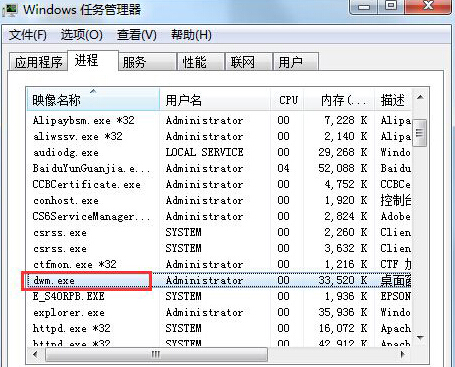Click the vertical scrollbar thumb
This screenshot has height=367, width=455.
(419, 133)
